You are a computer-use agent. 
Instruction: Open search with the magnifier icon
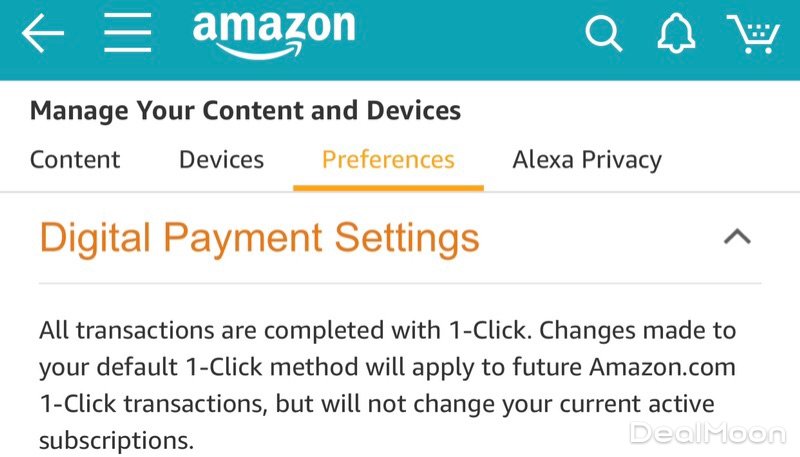click(x=604, y=34)
